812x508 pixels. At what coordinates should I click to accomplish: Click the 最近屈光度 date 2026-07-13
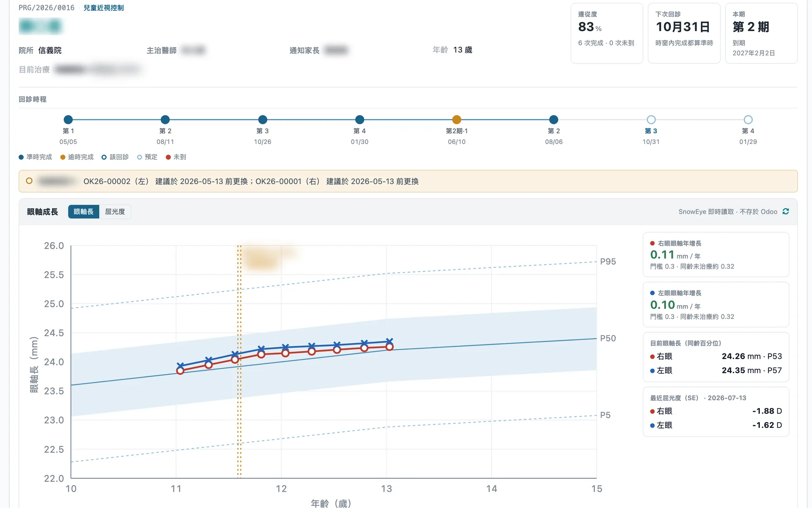pyautogui.click(x=727, y=398)
